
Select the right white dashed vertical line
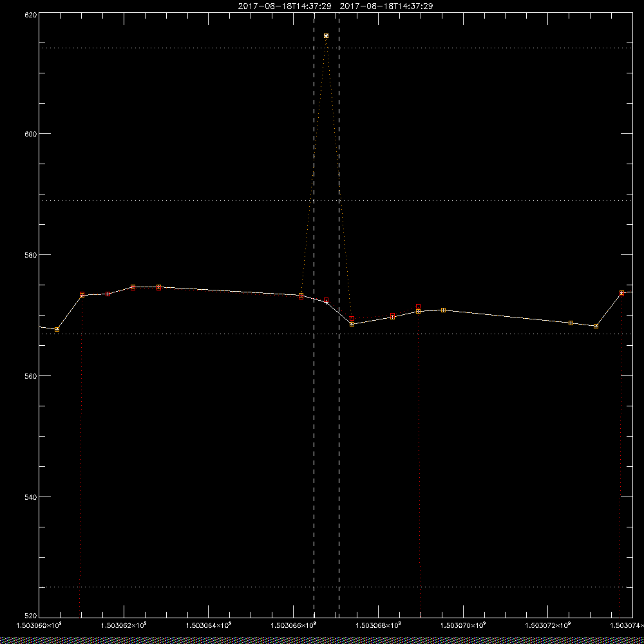pyautogui.click(x=339, y=315)
